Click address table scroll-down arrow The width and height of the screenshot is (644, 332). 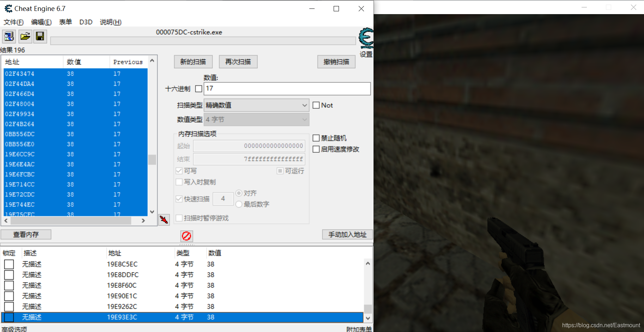pyautogui.click(x=368, y=318)
